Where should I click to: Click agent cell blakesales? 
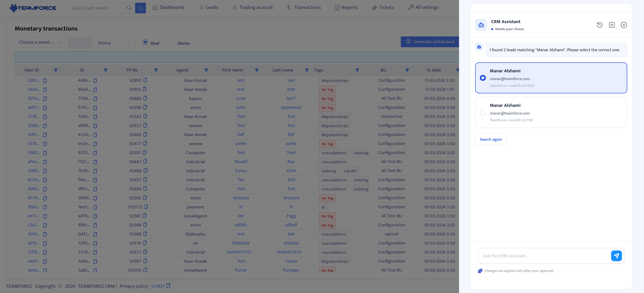click(x=195, y=234)
